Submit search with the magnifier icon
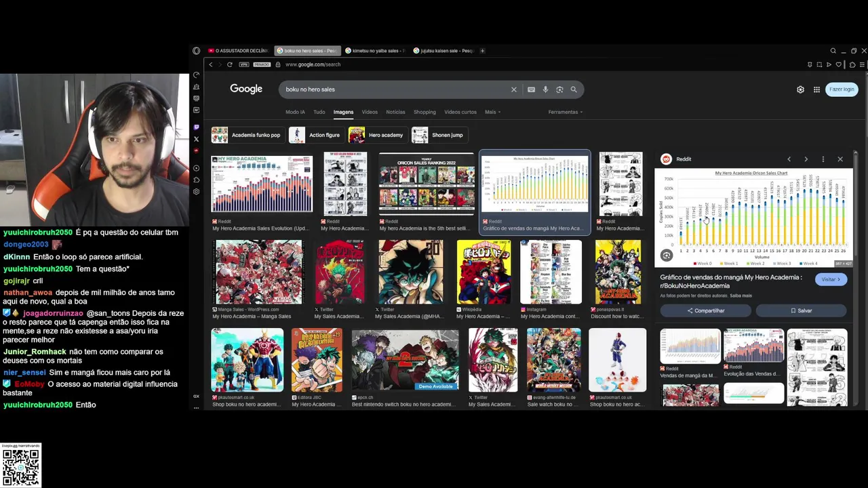The image size is (868, 488). (x=574, y=89)
